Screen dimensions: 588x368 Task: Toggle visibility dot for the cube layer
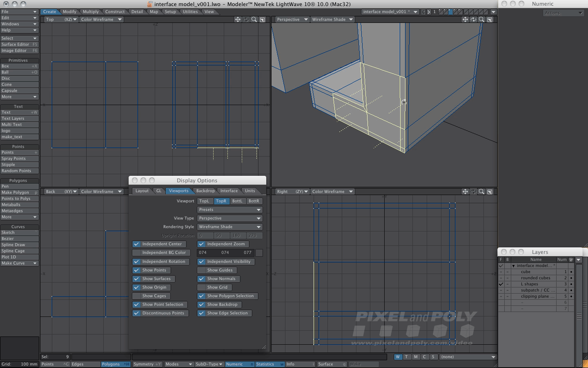click(571, 272)
